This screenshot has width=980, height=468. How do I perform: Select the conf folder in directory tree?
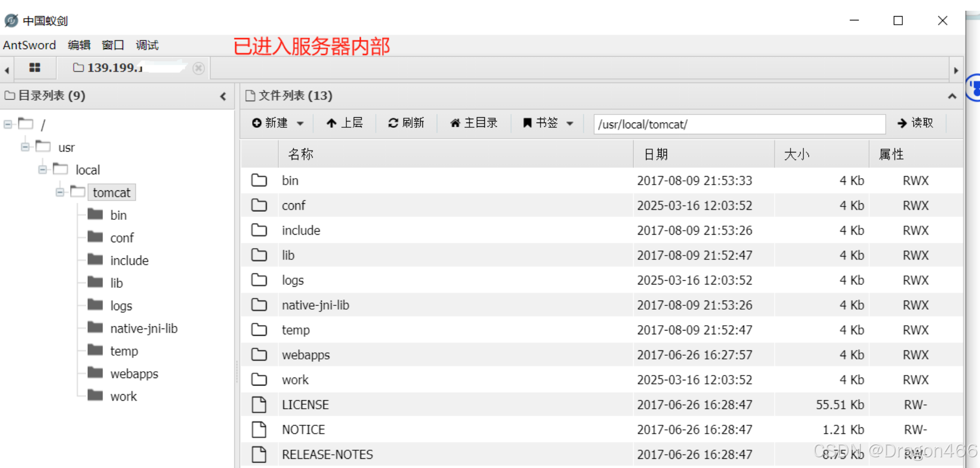click(x=122, y=238)
